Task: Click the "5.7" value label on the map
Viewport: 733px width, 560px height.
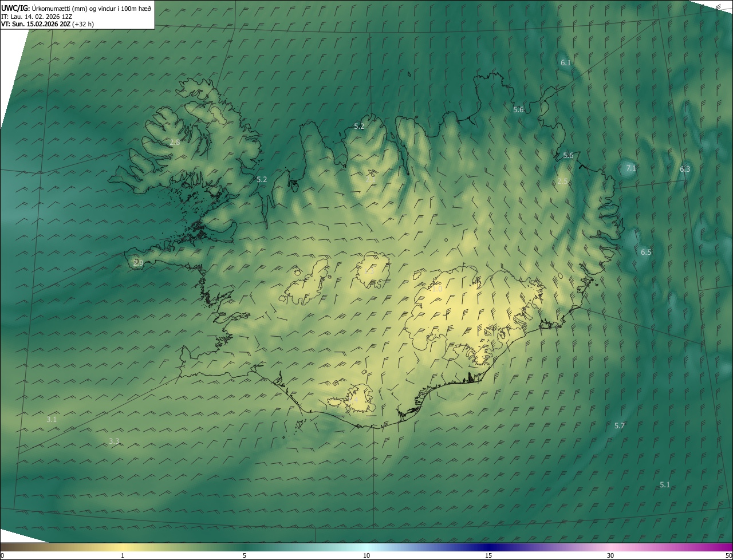Action: coord(620,425)
